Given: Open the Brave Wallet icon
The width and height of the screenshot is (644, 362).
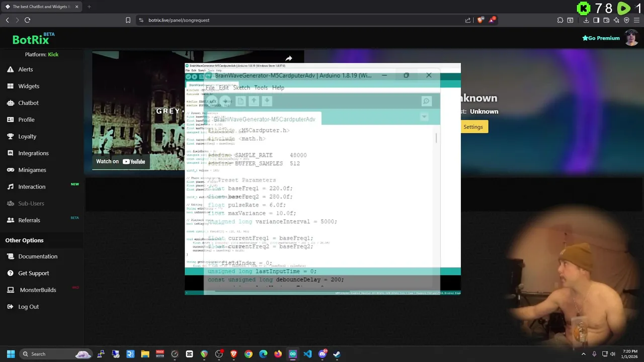Looking at the screenshot, I should pyautogui.click(x=606, y=20).
